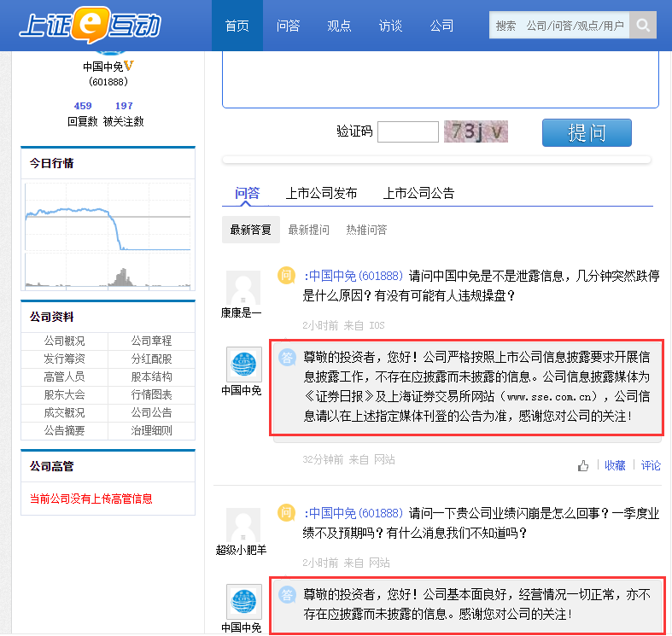672x636 pixels.
Task: Open the 问答 navigation menu item
Action: (x=288, y=26)
